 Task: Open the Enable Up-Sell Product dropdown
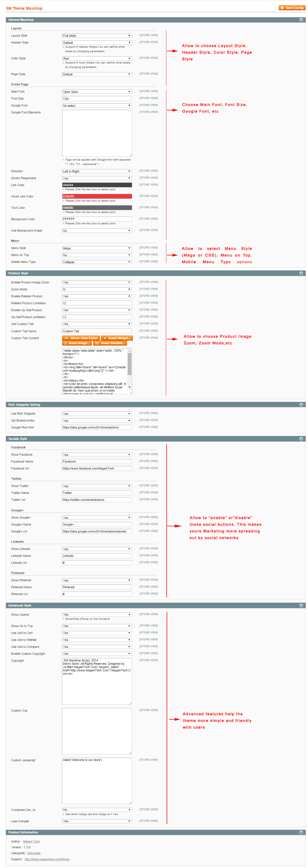[97, 310]
